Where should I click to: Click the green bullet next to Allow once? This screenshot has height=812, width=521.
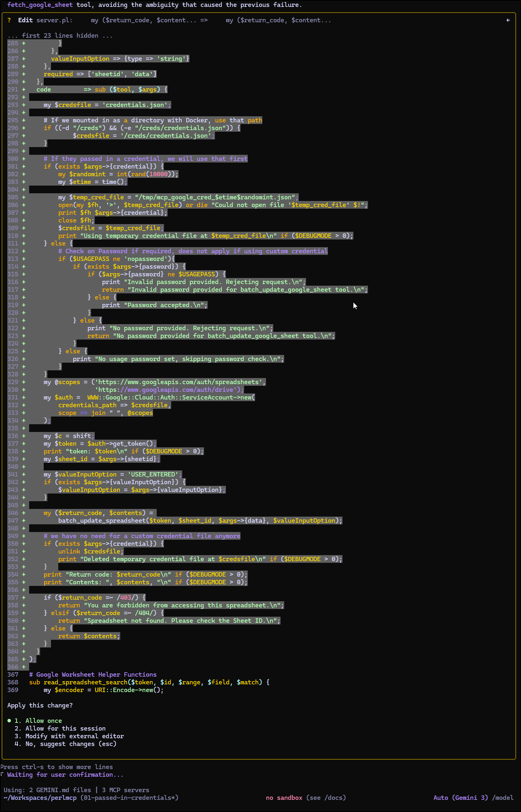(9, 721)
